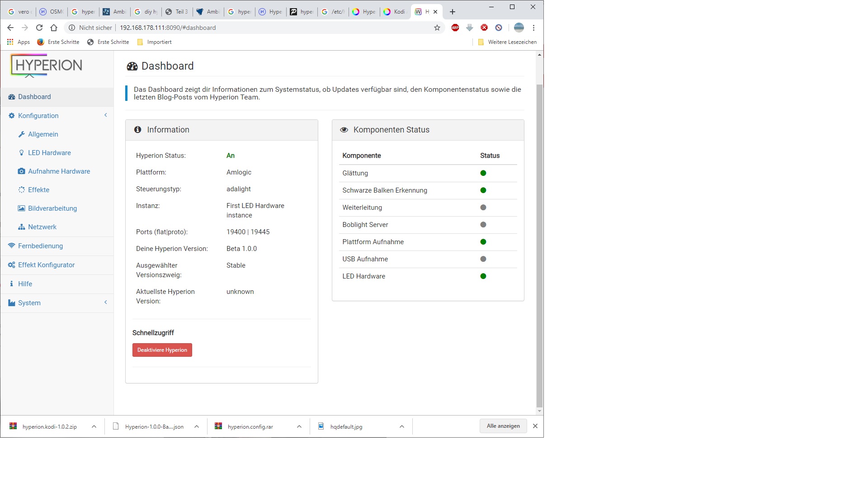The width and height of the screenshot is (868, 501).
Task: Bookmark page with star icon
Action: pyautogui.click(x=437, y=28)
